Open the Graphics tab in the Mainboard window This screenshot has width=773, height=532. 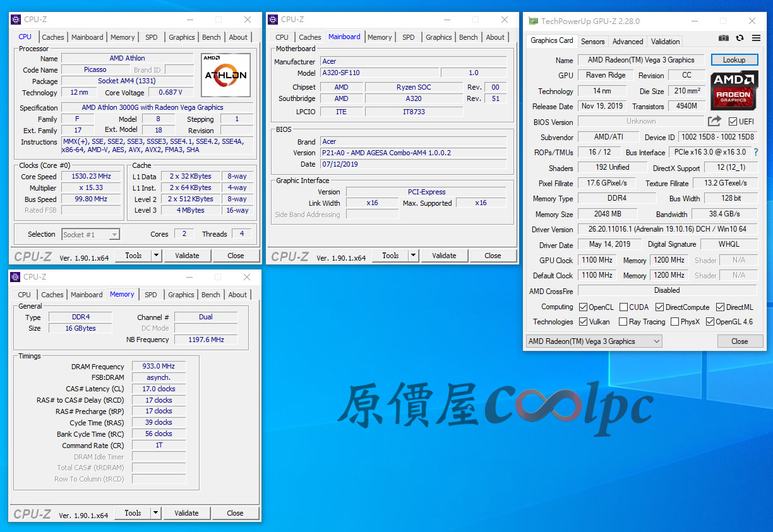(x=439, y=37)
